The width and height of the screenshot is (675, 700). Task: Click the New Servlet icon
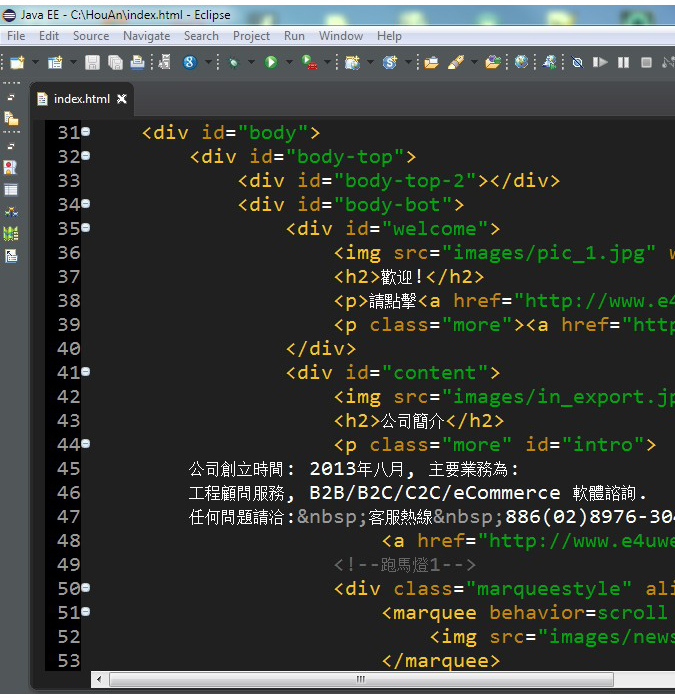tap(390, 62)
